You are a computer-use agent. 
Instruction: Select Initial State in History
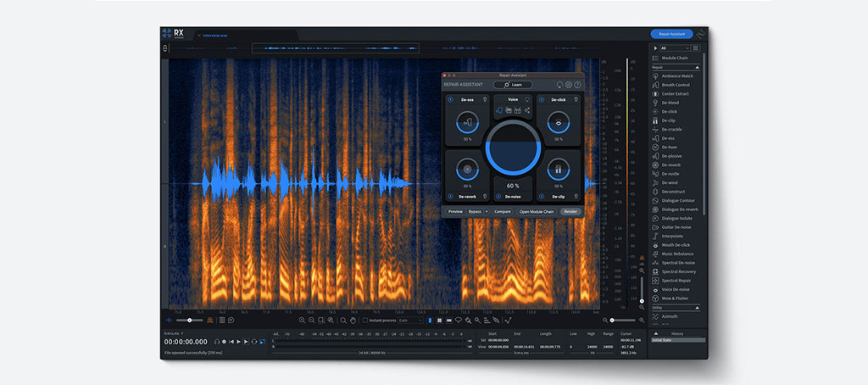678,340
